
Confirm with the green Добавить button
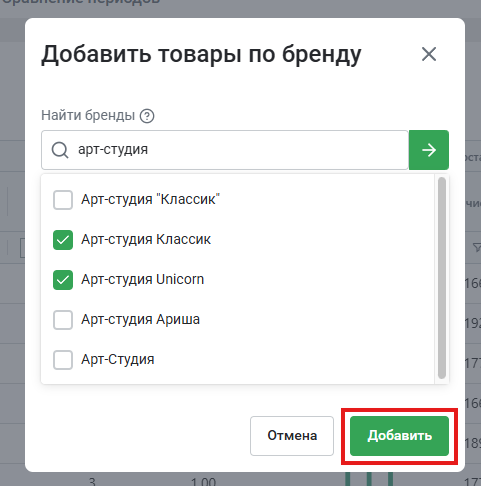click(399, 436)
